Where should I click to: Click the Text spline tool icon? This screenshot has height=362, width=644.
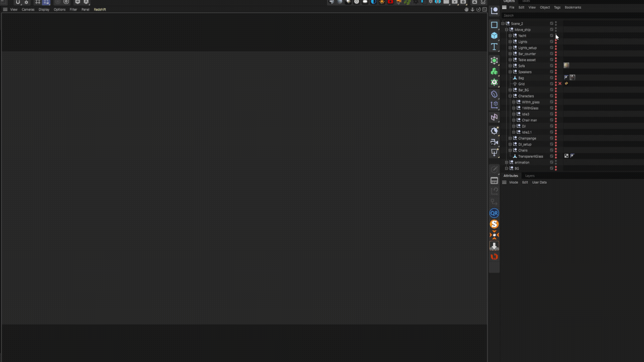coord(494,47)
